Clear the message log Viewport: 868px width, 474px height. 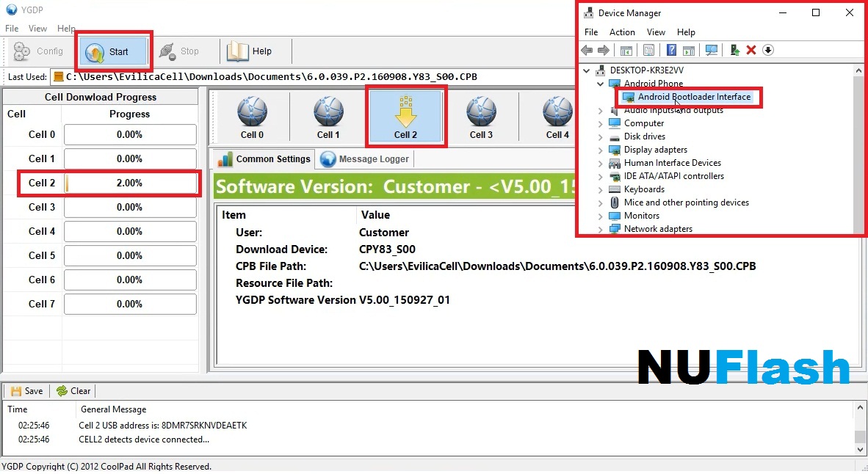click(x=73, y=391)
